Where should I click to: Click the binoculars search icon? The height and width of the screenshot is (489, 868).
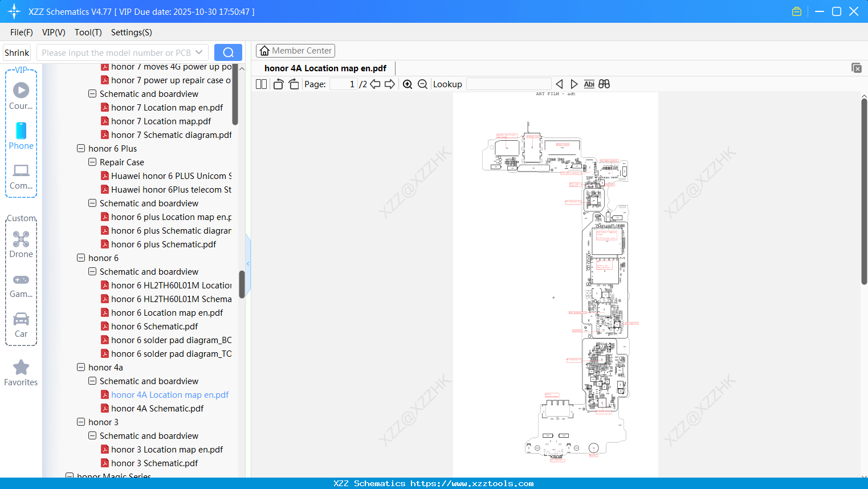[604, 84]
